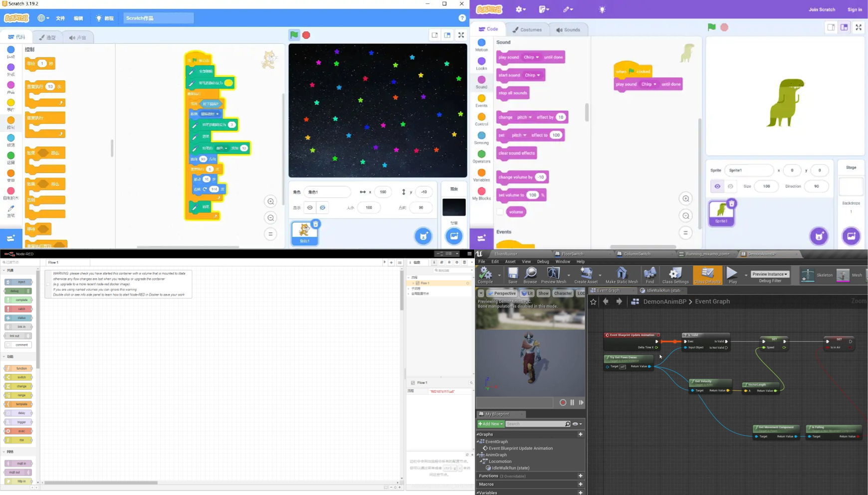
Task: Click the Node-RED hamburger menu
Action: (469, 253)
